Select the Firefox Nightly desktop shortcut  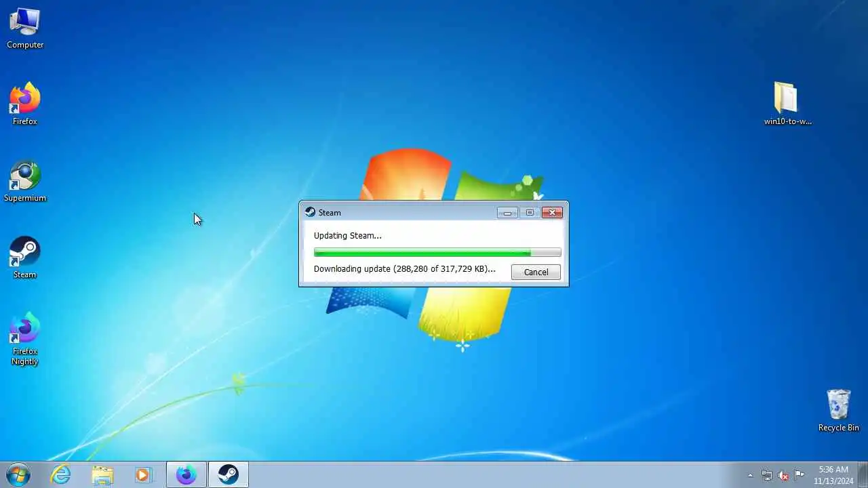tap(25, 339)
